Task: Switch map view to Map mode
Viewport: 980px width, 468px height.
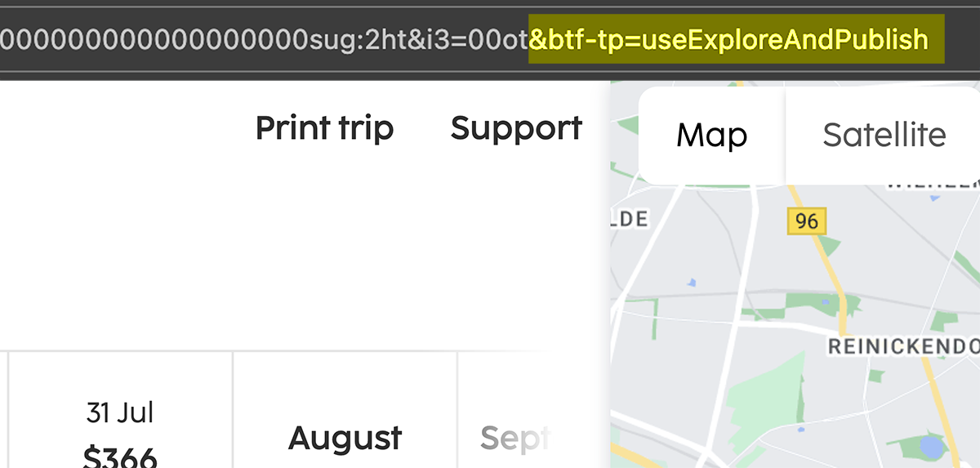Action: pos(711,135)
